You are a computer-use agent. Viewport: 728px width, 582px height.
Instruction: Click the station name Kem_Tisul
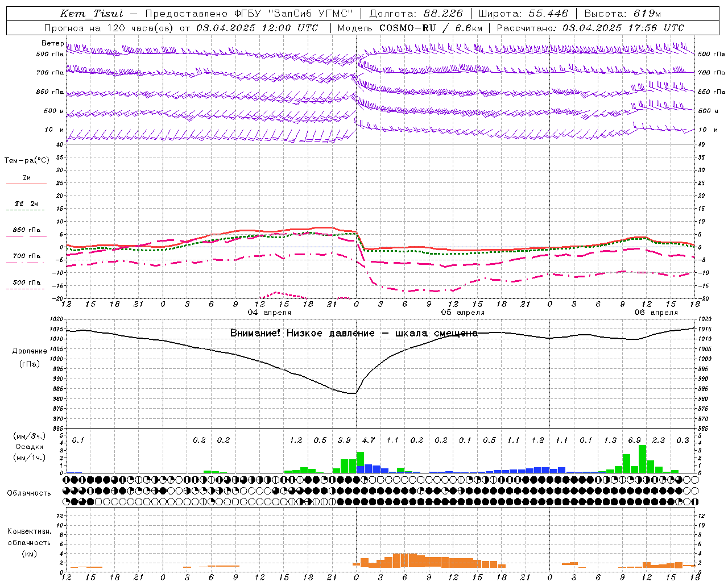pos(91,14)
